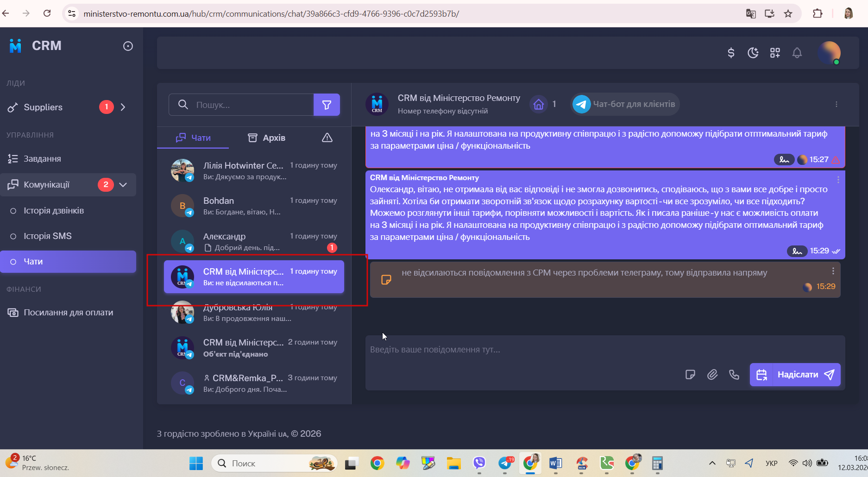Screen dimensions: 868x477
Task: Open chat with Лілія Hotwinter
Action: point(254,171)
